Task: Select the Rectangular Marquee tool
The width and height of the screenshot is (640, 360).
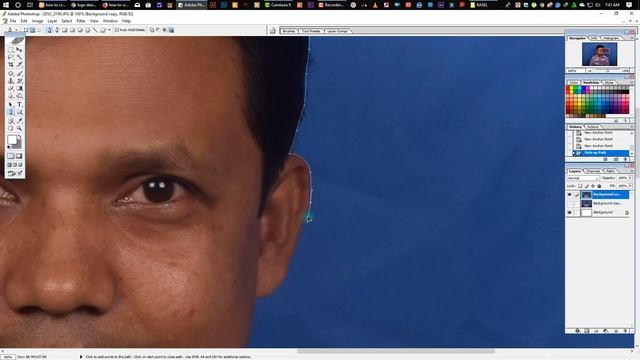Action: coord(11,49)
